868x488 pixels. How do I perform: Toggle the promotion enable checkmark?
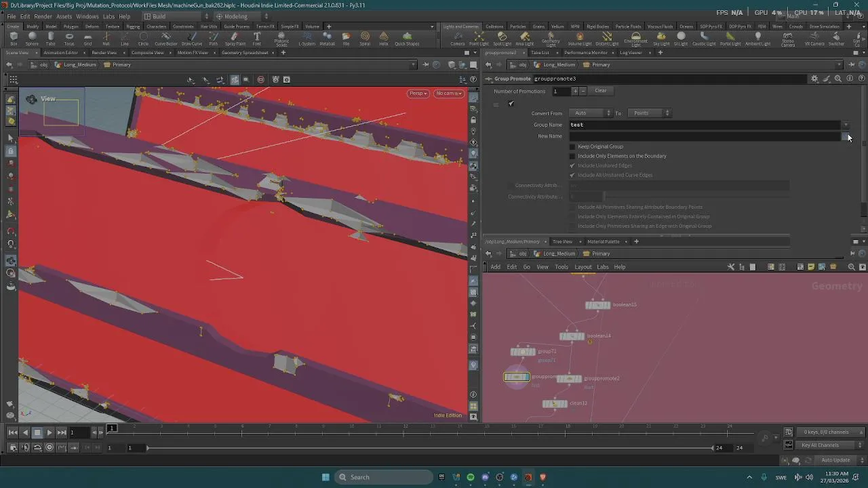click(x=511, y=104)
